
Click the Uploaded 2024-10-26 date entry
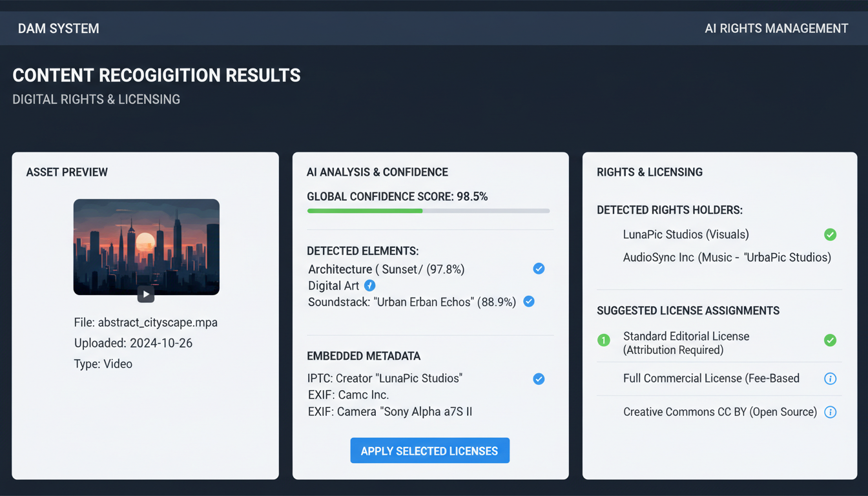click(133, 343)
